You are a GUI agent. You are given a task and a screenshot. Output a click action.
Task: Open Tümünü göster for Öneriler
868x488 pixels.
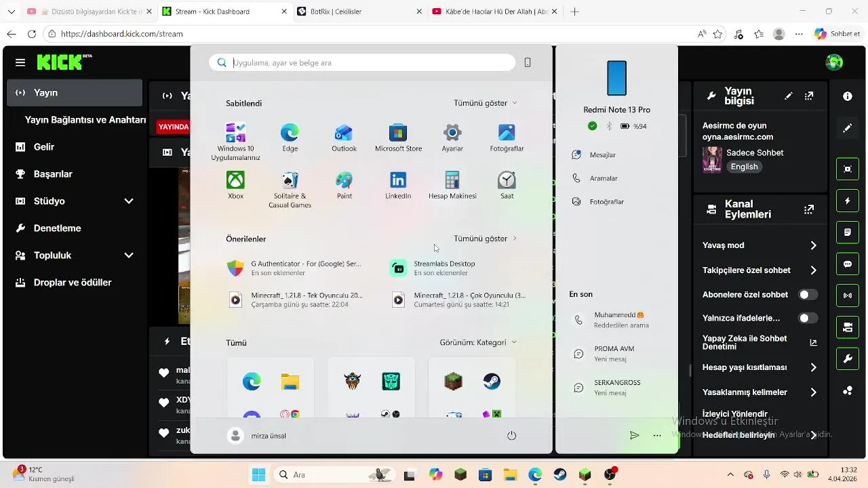point(486,239)
